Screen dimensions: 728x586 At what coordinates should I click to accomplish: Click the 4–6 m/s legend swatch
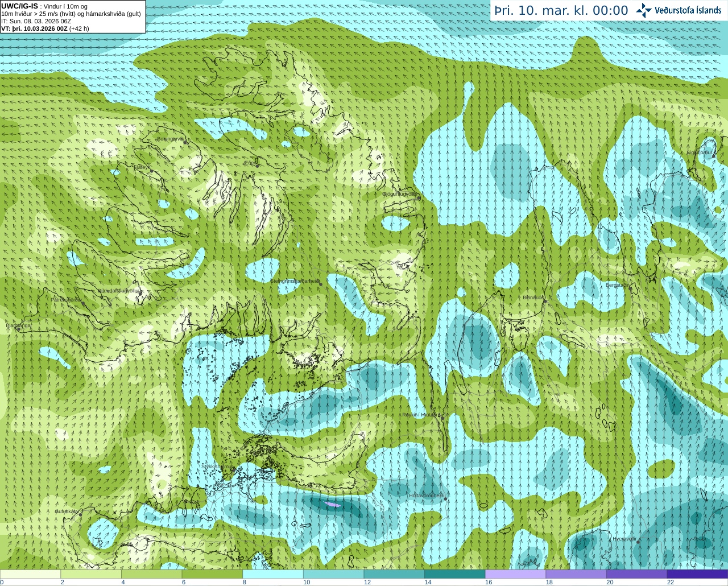pyautogui.click(x=151, y=574)
